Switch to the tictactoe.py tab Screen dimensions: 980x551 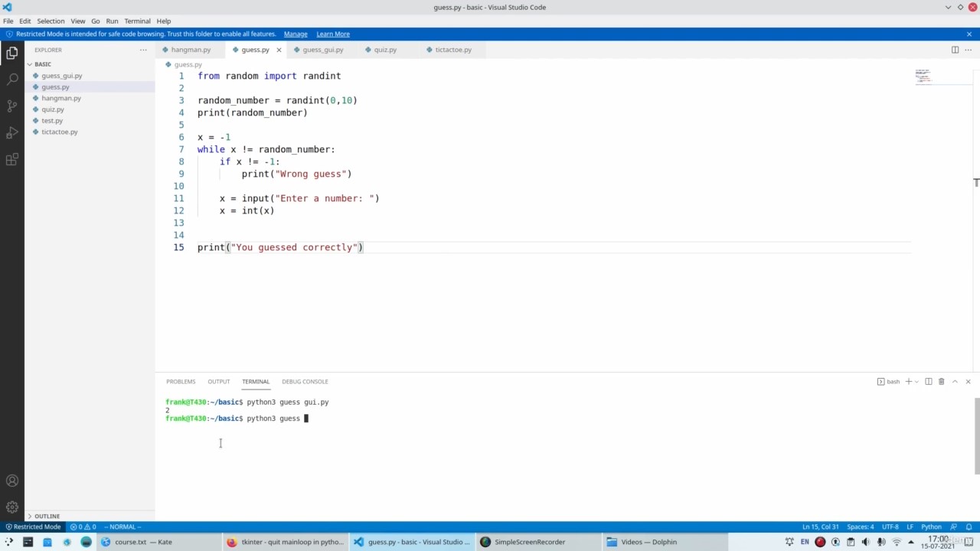453,50
